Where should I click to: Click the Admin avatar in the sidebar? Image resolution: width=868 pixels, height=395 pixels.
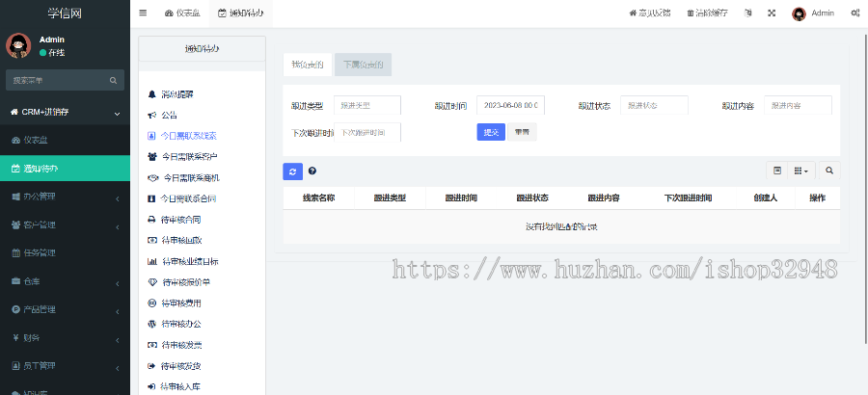coord(18,45)
